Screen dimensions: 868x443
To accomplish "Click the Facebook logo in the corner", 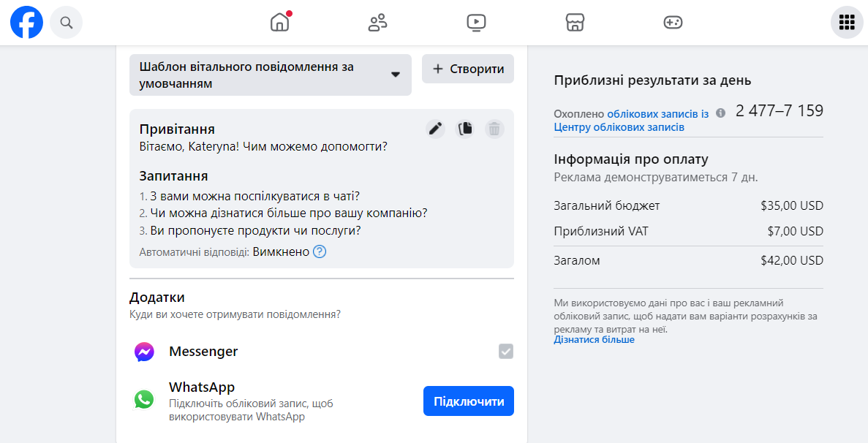I will (26, 22).
